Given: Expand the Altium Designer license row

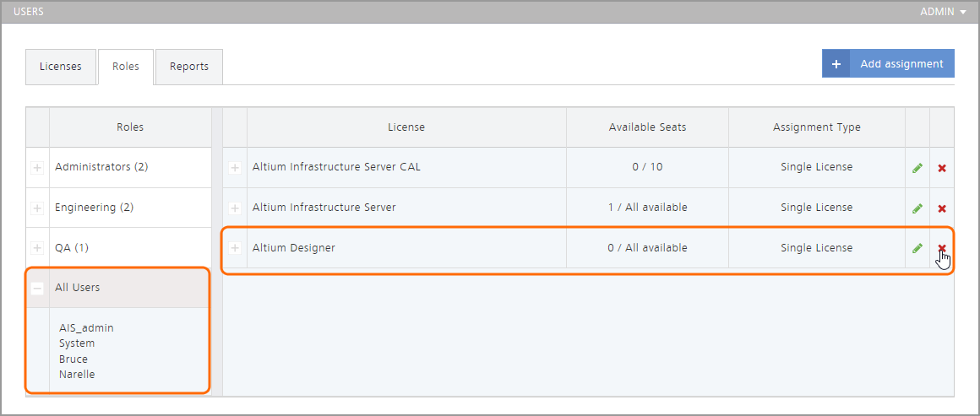Looking at the screenshot, I should coord(235,249).
